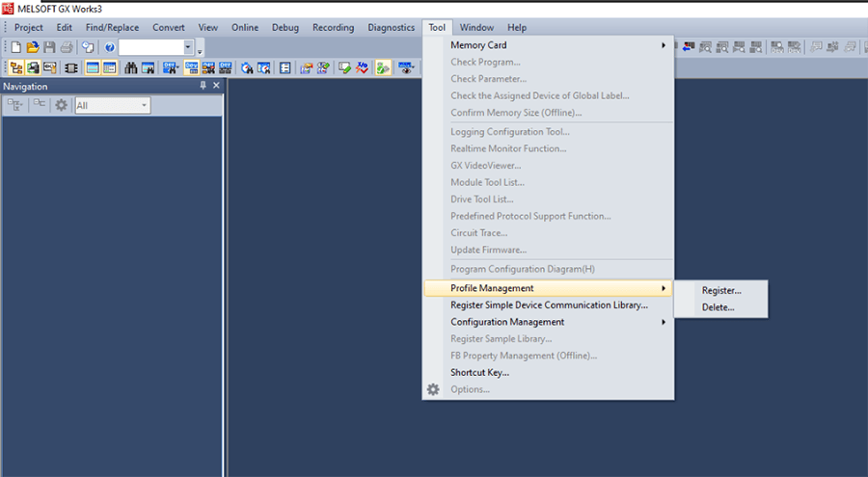Click the Print printer icon
The height and width of the screenshot is (477, 868).
[x=67, y=47]
